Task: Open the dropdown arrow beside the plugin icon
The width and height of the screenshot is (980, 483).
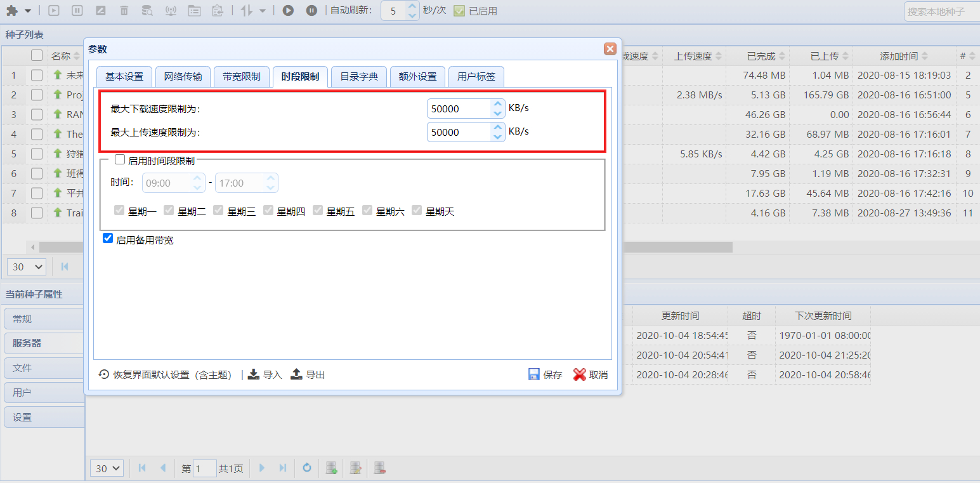Action: click(28, 11)
